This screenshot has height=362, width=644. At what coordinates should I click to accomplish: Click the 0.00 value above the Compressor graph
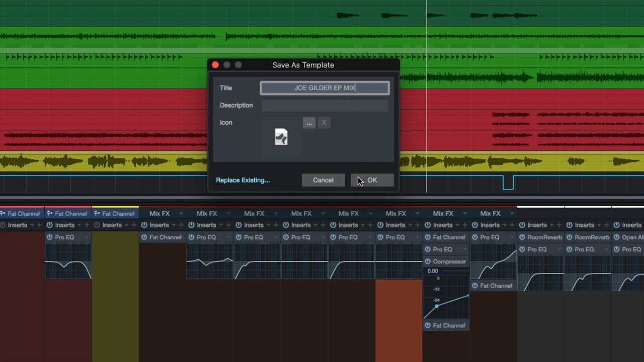click(x=433, y=271)
